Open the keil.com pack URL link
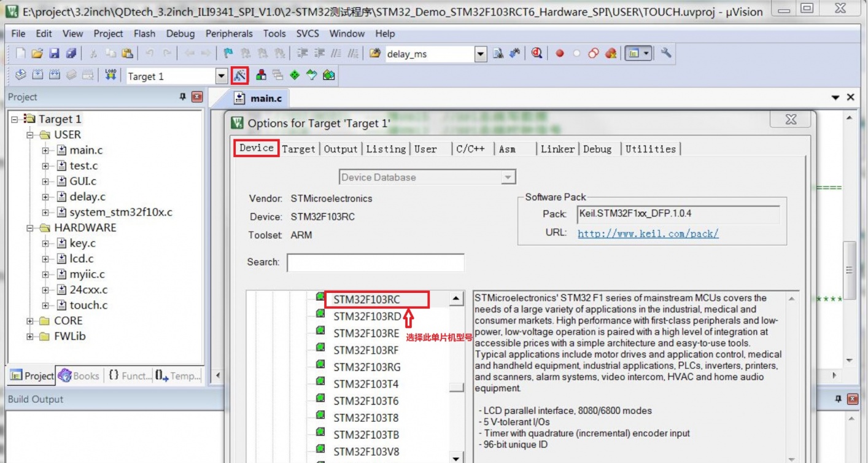Image resolution: width=868 pixels, height=463 pixels. [648, 233]
